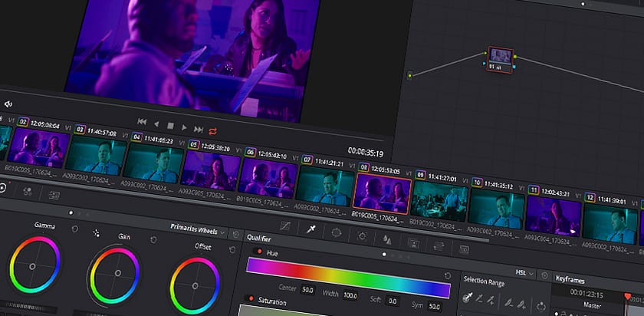Viewport: 644px width, 316px height.
Task: Click the Hue Center value field
Action: (307, 290)
